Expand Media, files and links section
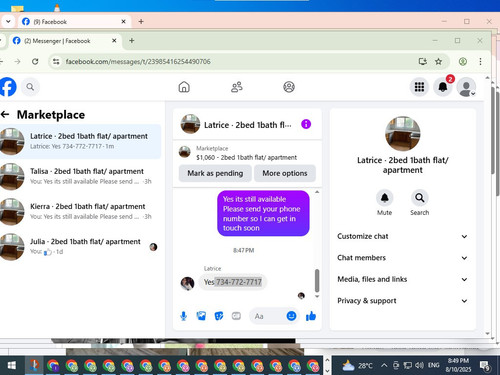 click(x=402, y=279)
